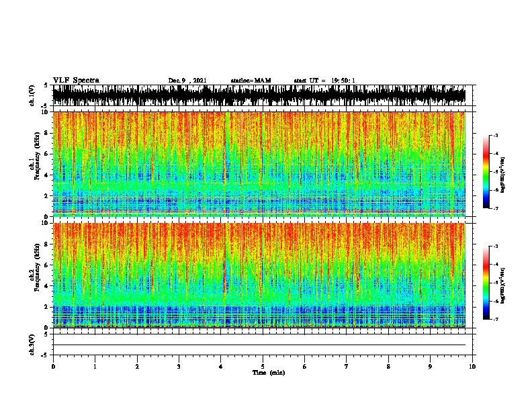Viewport: 532px width, 411px height.
Task: Click the "2" tick on the time axis
Action: pyautogui.click(x=137, y=366)
